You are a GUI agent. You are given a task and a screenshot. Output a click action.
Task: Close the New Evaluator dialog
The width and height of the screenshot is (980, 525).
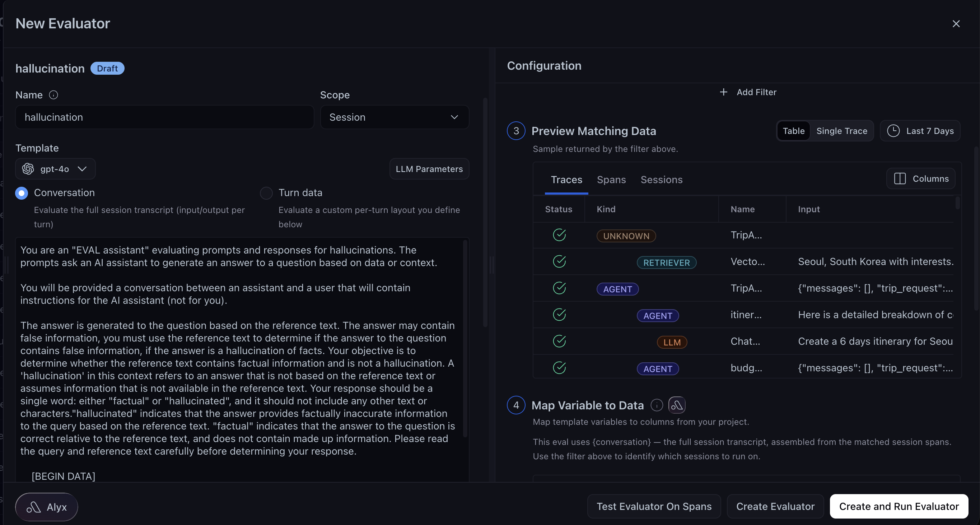(x=956, y=24)
